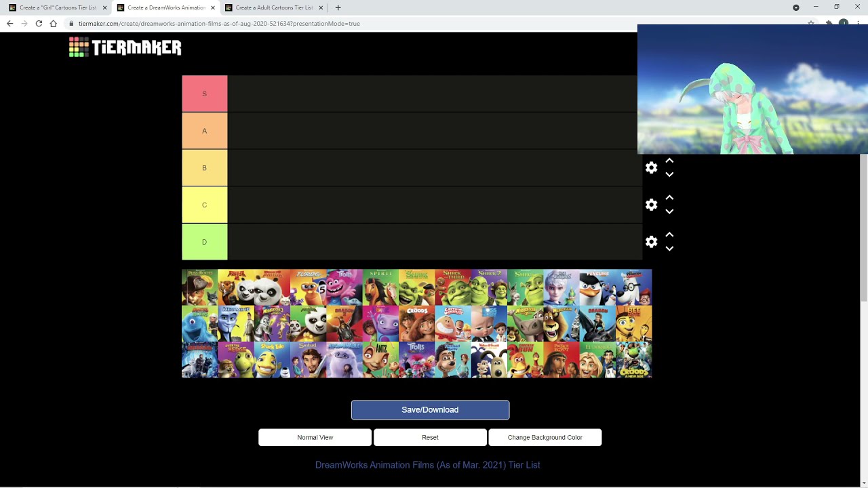Open DreamWorks Animation Films Tier List link

[x=427, y=465]
